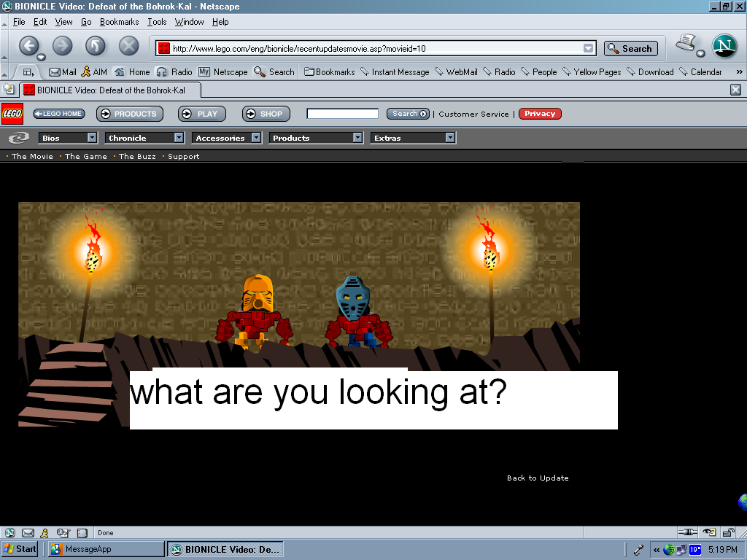This screenshot has height=560, width=747.
Task: Click into the URL address field
Action: pyautogui.click(x=376, y=48)
